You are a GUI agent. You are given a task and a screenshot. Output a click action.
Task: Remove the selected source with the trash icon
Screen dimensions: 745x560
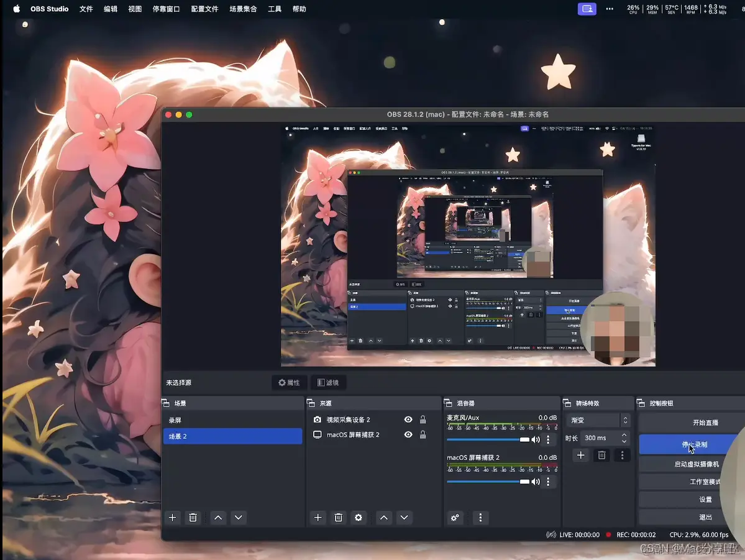[338, 517]
